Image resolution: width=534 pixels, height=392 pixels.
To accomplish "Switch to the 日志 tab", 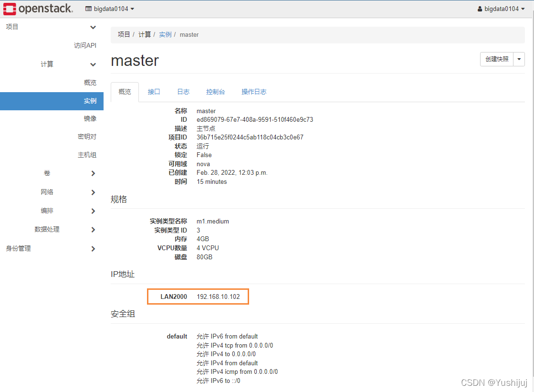I will coord(183,92).
